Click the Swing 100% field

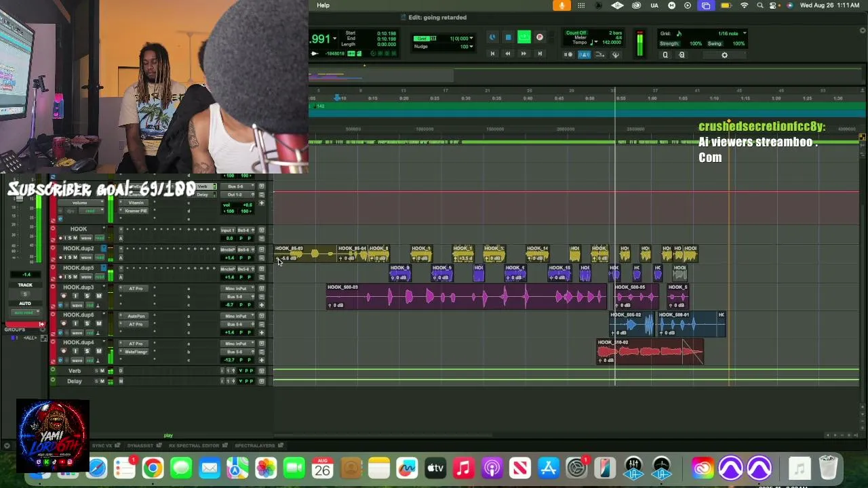(x=738, y=44)
